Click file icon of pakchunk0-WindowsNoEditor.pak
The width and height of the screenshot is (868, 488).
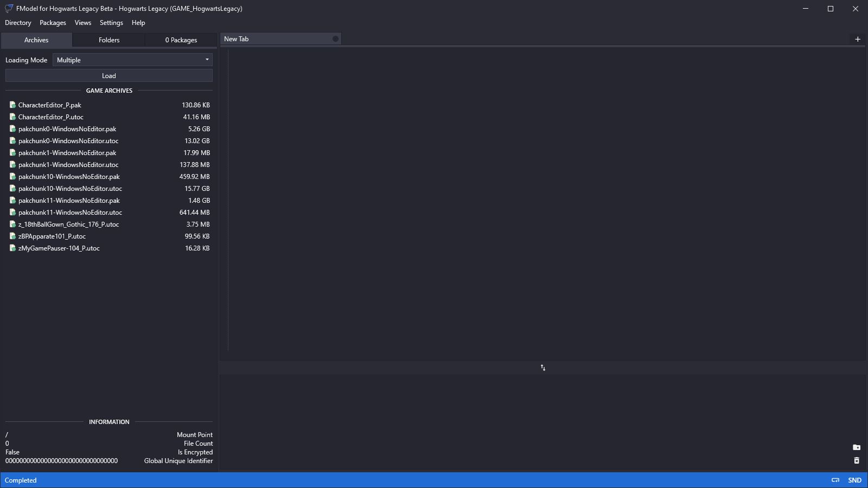[12, 129]
